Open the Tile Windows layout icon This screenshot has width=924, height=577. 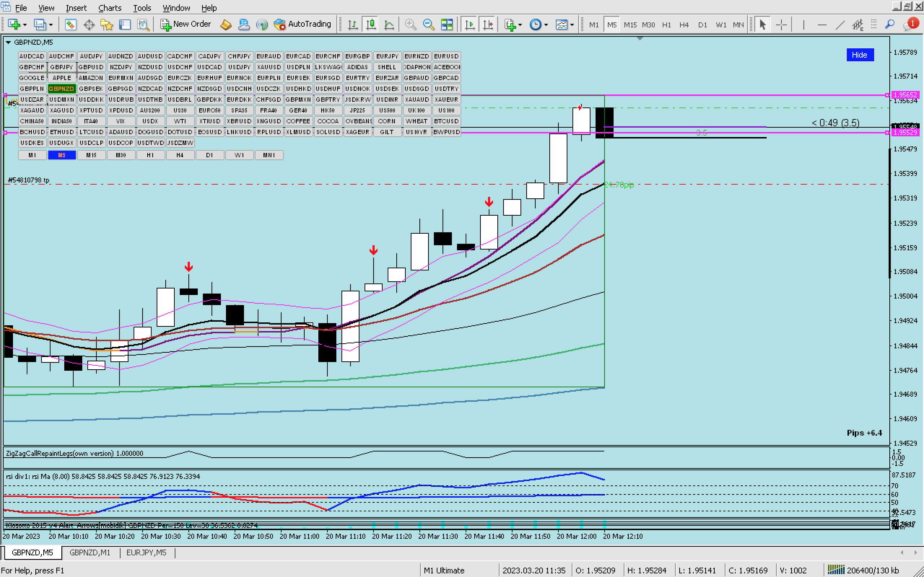pyautogui.click(x=446, y=25)
